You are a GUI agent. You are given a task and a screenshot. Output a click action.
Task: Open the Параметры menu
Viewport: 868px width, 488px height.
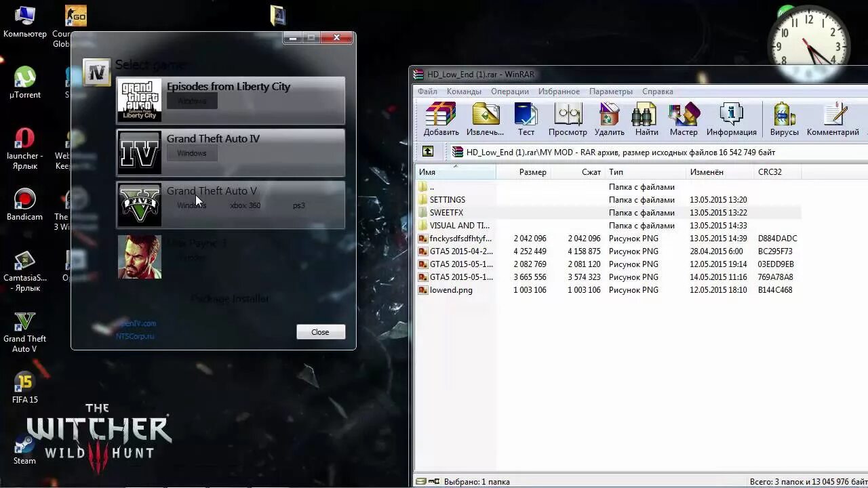611,91
